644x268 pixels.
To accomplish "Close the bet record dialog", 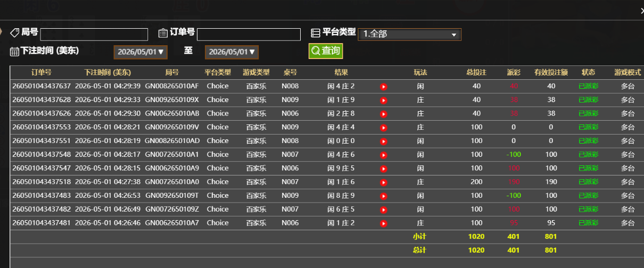I will tap(641, 10).
